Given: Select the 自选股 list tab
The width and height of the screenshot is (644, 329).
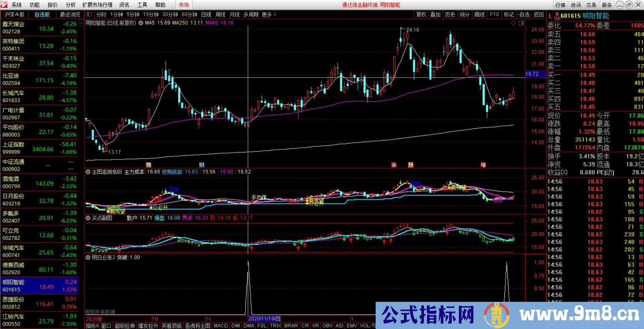Looking at the screenshot, I should coord(42,14).
